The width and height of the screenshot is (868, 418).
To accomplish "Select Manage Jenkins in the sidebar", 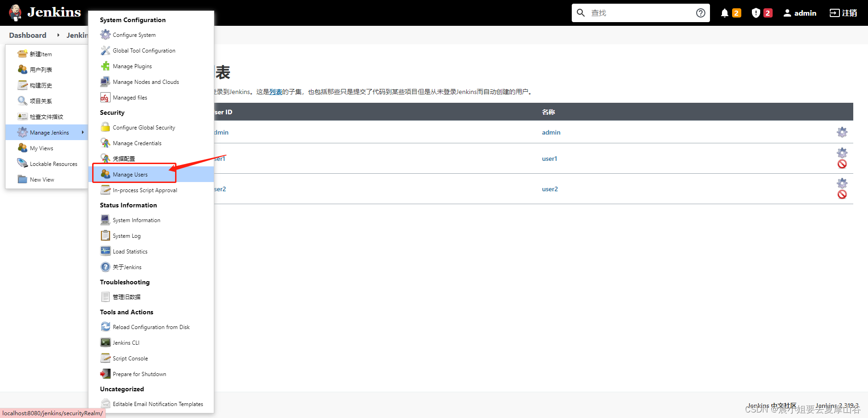I will coord(47,132).
